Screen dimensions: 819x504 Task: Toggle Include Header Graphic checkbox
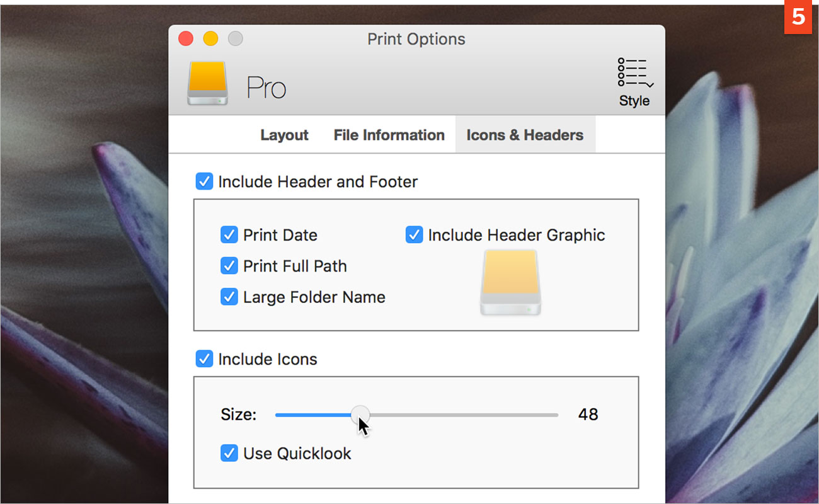click(x=414, y=235)
